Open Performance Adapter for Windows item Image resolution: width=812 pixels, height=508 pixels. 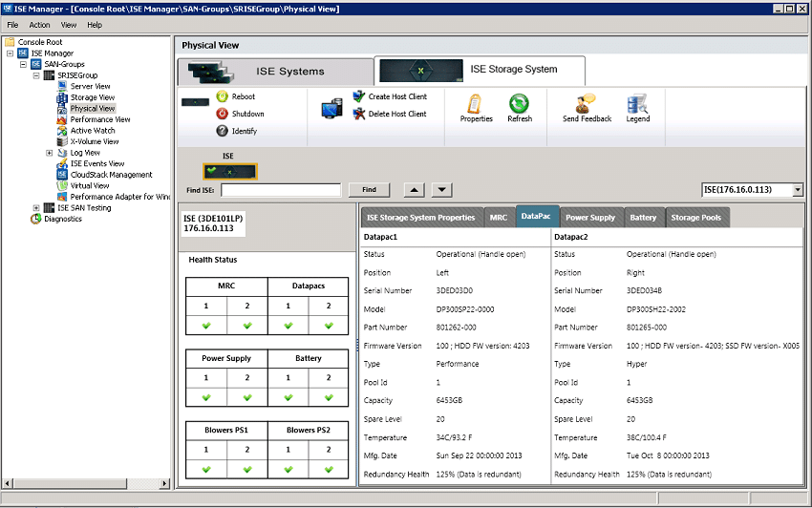[120, 197]
